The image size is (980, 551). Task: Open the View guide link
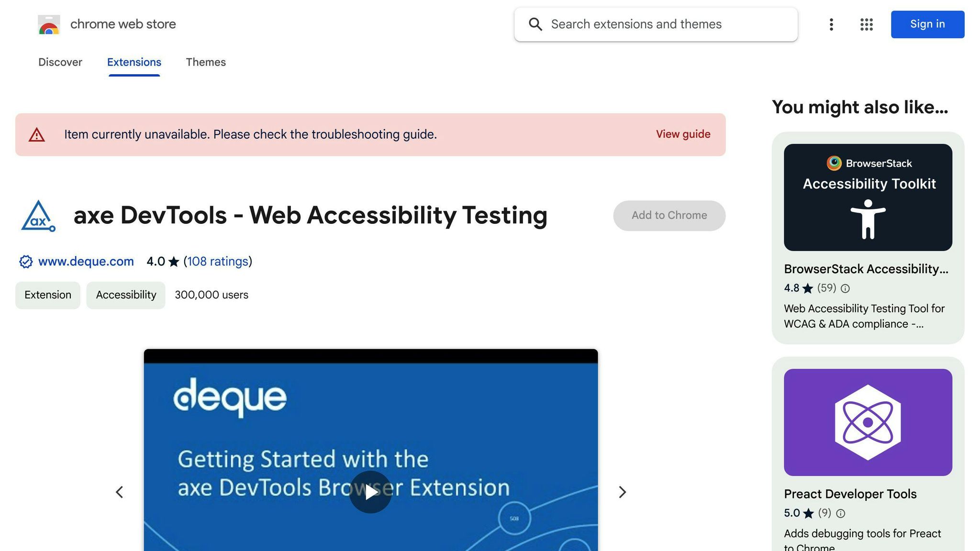click(x=683, y=134)
